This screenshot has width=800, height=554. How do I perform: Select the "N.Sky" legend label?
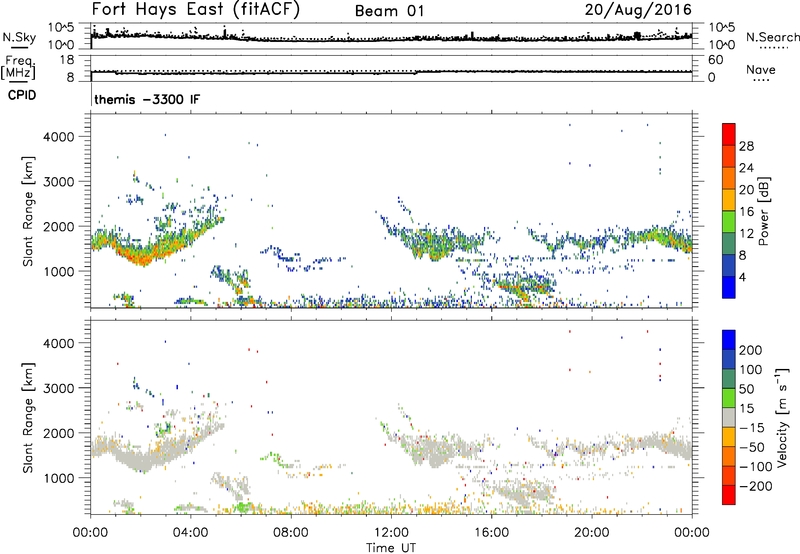19,37
